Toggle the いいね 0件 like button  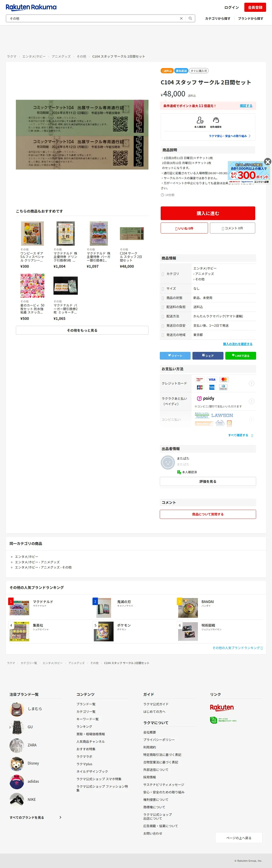coord(184,228)
